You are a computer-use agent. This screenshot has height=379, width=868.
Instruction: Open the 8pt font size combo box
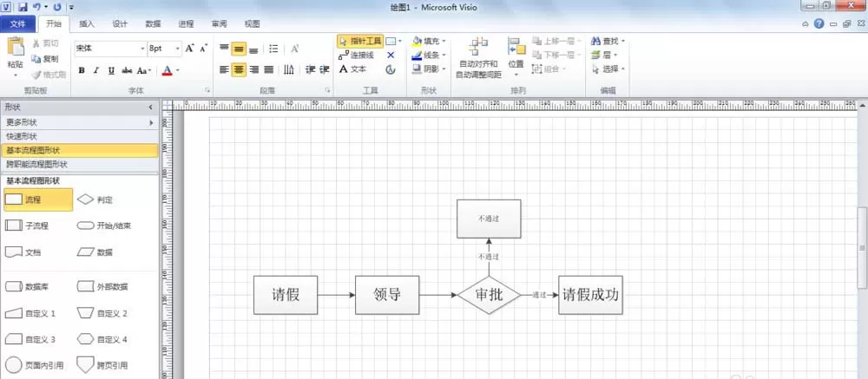point(164,49)
